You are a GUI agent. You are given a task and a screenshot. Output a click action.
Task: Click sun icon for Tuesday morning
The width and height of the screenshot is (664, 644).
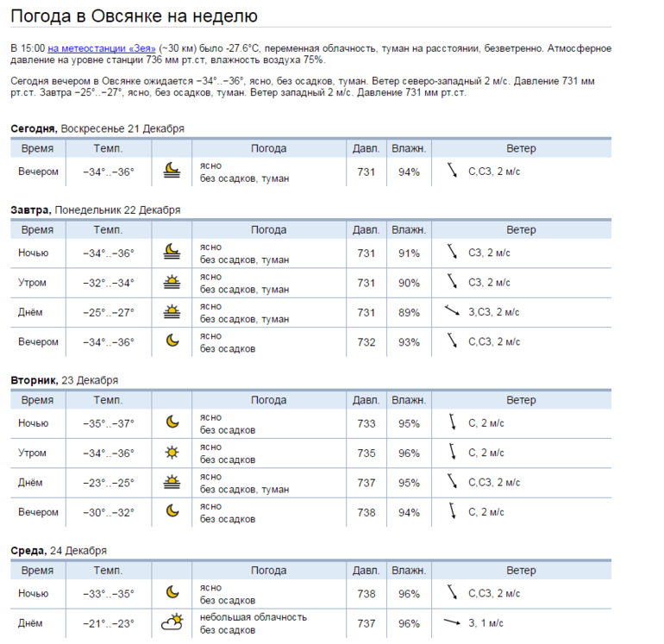(x=172, y=453)
